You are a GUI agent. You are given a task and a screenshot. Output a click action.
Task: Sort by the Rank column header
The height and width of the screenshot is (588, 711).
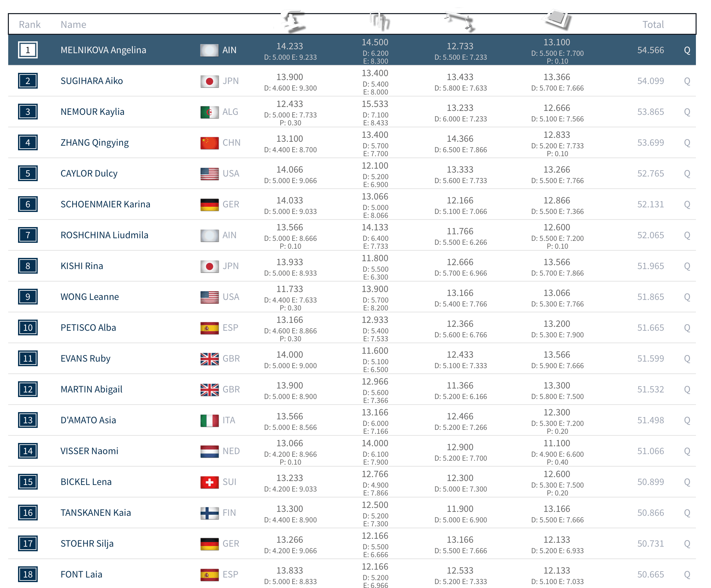[30, 24]
